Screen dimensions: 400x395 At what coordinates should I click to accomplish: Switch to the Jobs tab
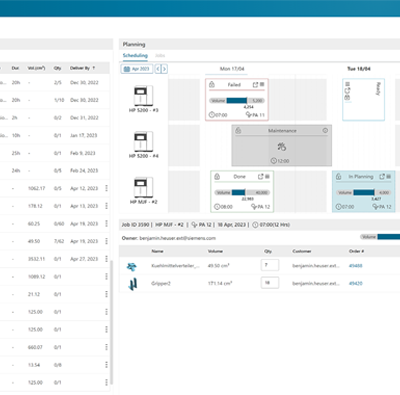(x=160, y=55)
